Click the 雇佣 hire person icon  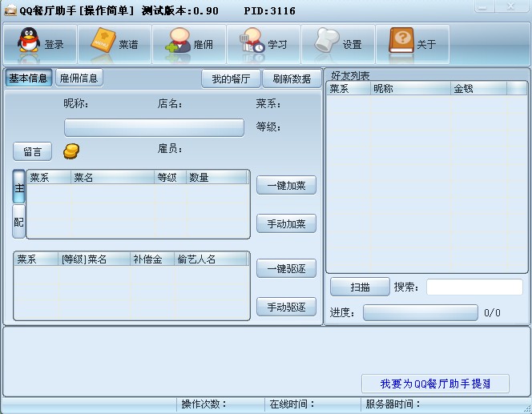tap(177, 44)
